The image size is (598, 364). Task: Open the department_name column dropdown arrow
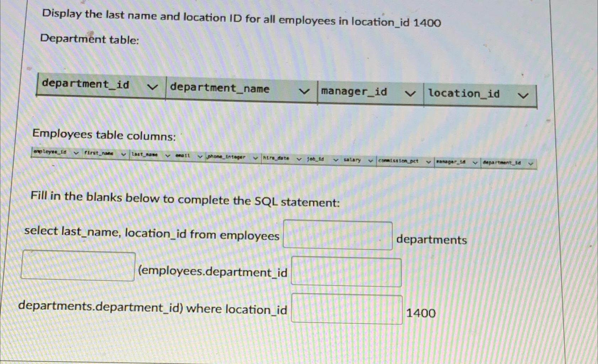point(304,91)
